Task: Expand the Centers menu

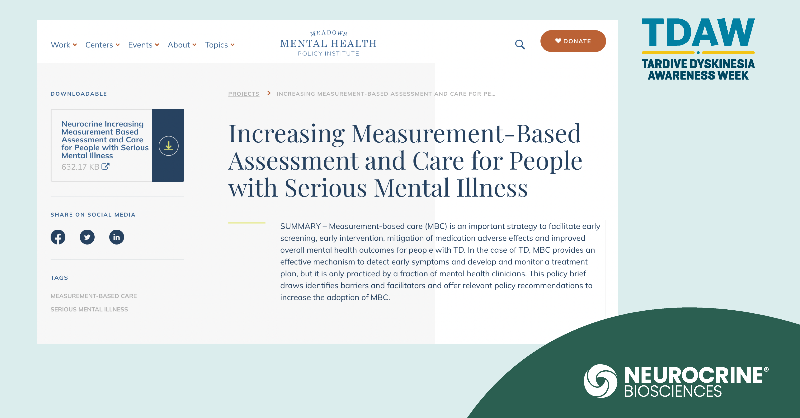Action: pos(103,45)
